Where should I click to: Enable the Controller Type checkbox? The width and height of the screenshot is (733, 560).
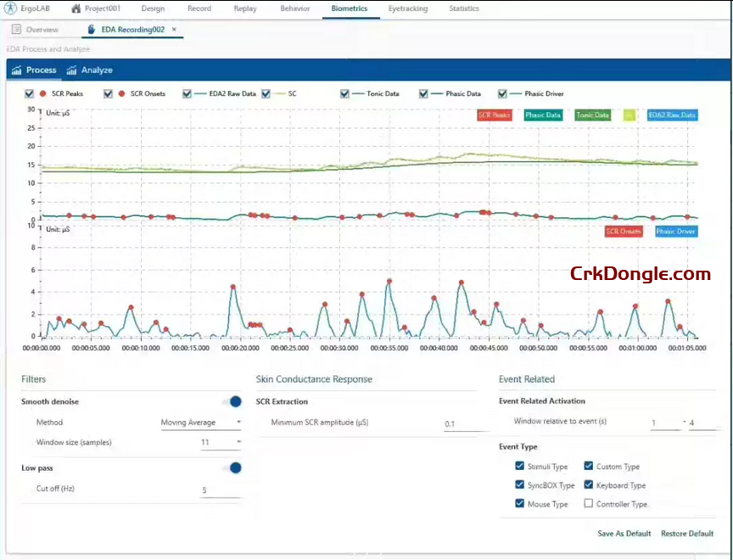(589, 504)
